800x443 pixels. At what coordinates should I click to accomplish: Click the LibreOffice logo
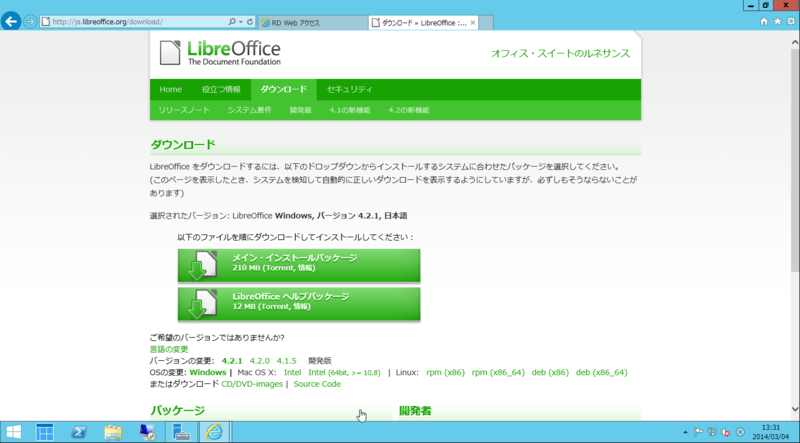click(x=220, y=53)
